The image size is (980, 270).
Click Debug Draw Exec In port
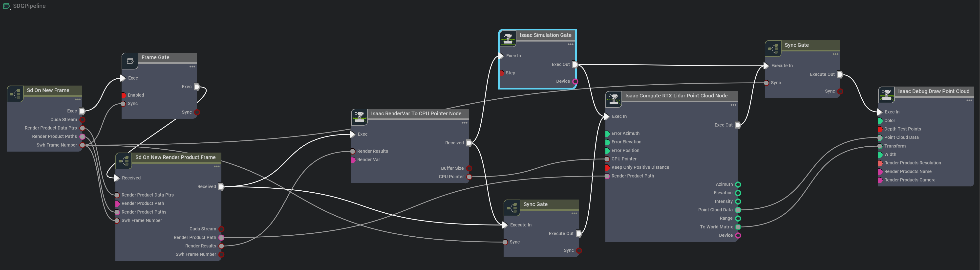pos(880,112)
